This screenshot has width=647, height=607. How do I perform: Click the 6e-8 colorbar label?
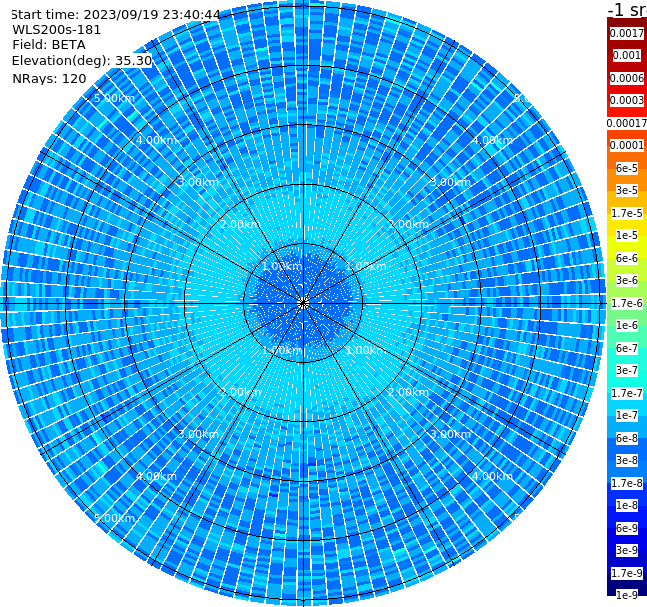coord(627,438)
